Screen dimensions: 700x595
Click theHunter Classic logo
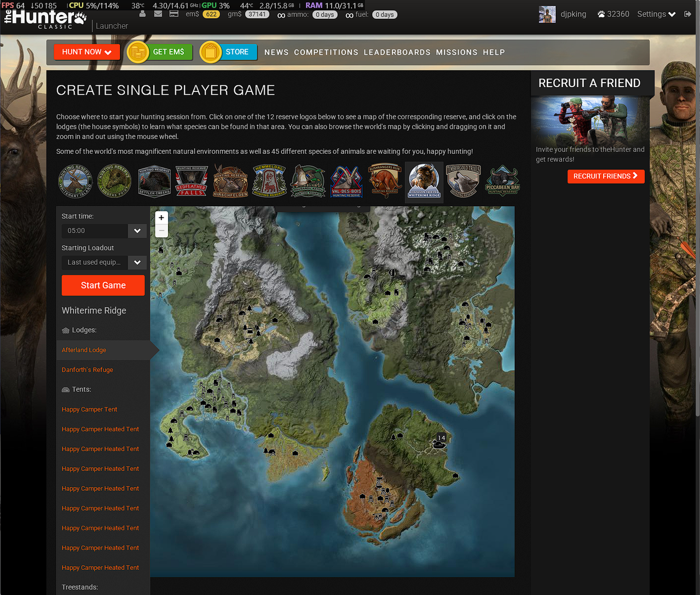[45, 18]
